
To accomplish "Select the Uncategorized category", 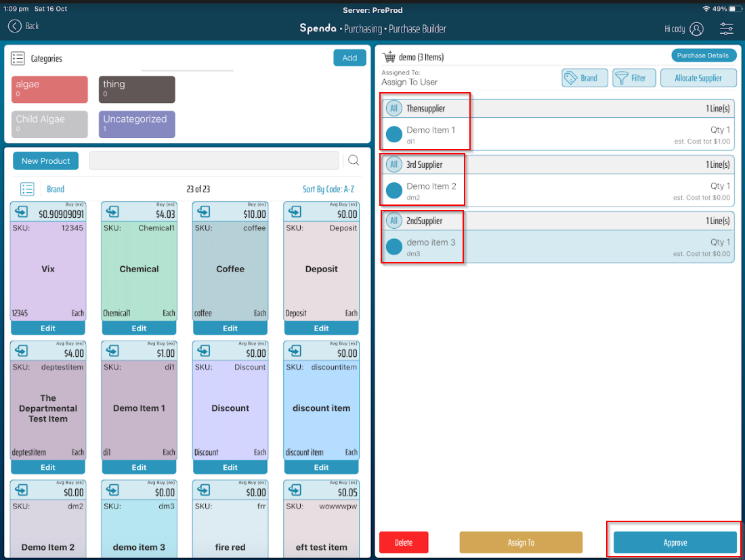I will click(137, 125).
